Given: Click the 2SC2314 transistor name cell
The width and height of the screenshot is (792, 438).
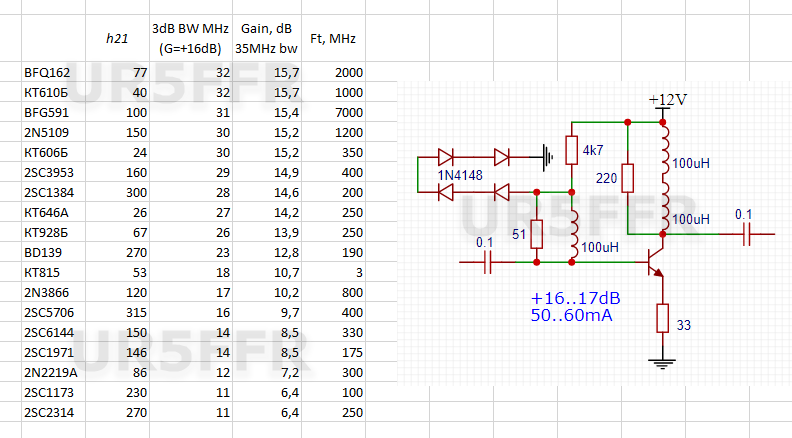Looking at the screenshot, I should 54,412.
